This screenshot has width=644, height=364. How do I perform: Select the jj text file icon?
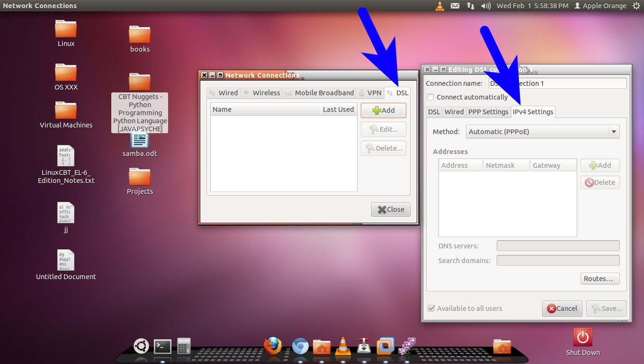[66, 218]
